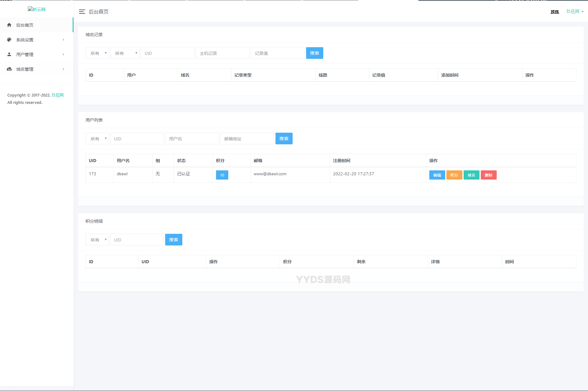This screenshot has height=391, width=588.
Task: Expand the 用户管理 submenu chevron
Action: pyautogui.click(x=63, y=55)
